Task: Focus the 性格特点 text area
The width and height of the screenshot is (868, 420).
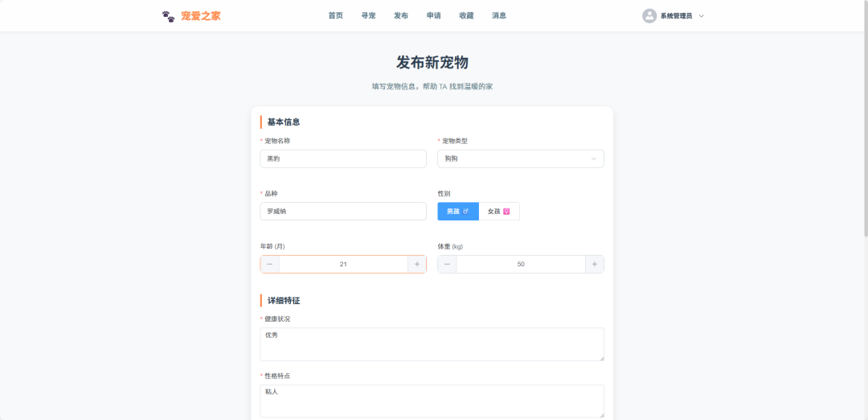Action: pyautogui.click(x=432, y=401)
